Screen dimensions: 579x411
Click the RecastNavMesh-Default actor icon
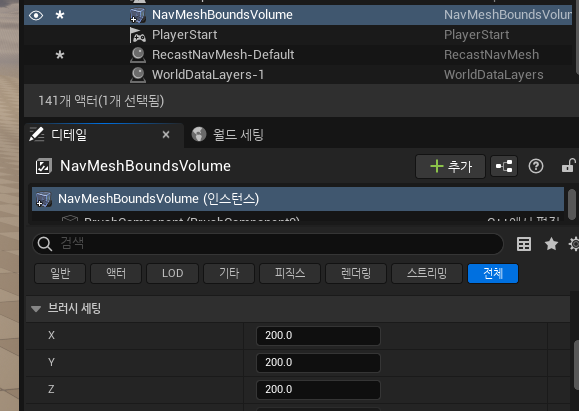(138, 55)
